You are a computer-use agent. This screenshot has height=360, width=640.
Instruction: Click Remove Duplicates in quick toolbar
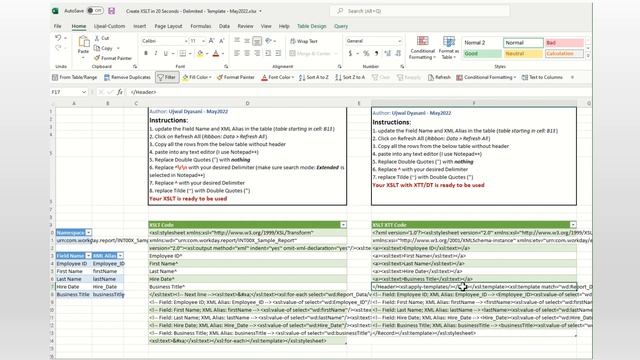click(127, 77)
